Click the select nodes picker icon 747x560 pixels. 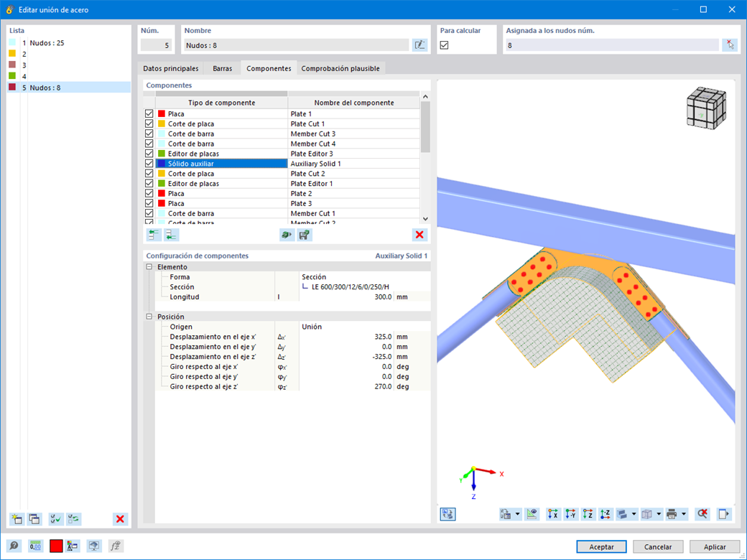(x=730, y=45)
